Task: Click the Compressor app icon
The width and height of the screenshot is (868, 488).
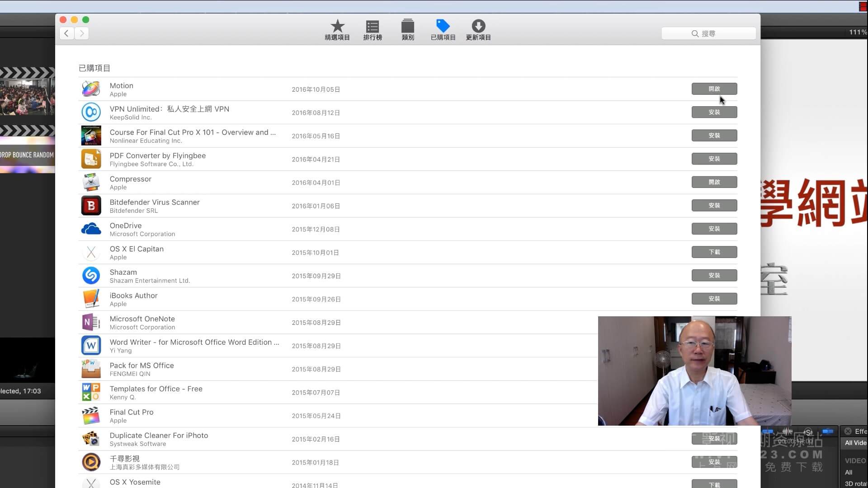Action: pos(91,182)
